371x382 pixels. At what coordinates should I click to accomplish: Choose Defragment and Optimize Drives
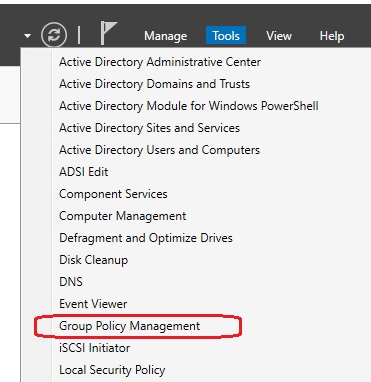coord(146,238)
